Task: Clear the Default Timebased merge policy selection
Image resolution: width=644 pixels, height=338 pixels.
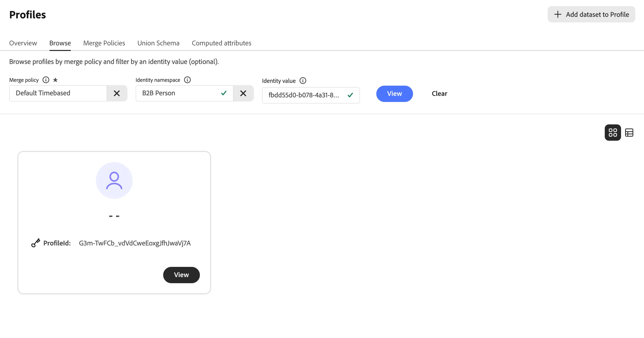Action: point(117,93)
